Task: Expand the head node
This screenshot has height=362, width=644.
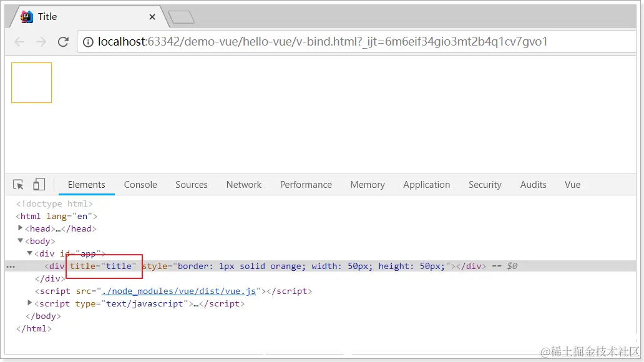Action: [20, 228]
